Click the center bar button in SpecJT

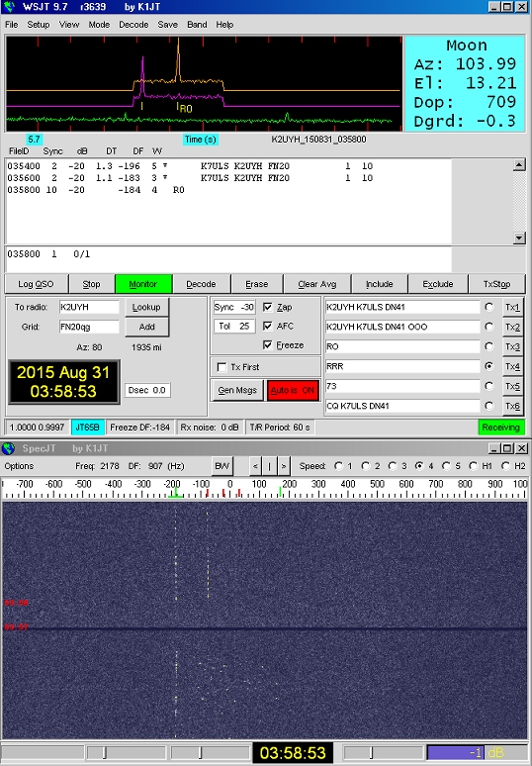coord(269,466)
